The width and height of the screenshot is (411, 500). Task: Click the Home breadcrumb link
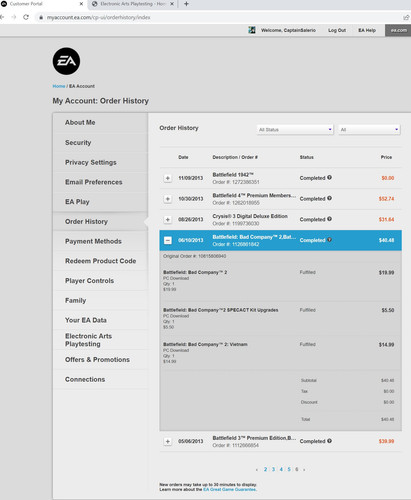click(x=59, y=86)
